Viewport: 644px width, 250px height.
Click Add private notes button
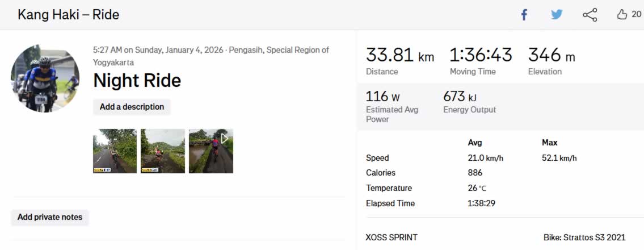tap(50, 217)
